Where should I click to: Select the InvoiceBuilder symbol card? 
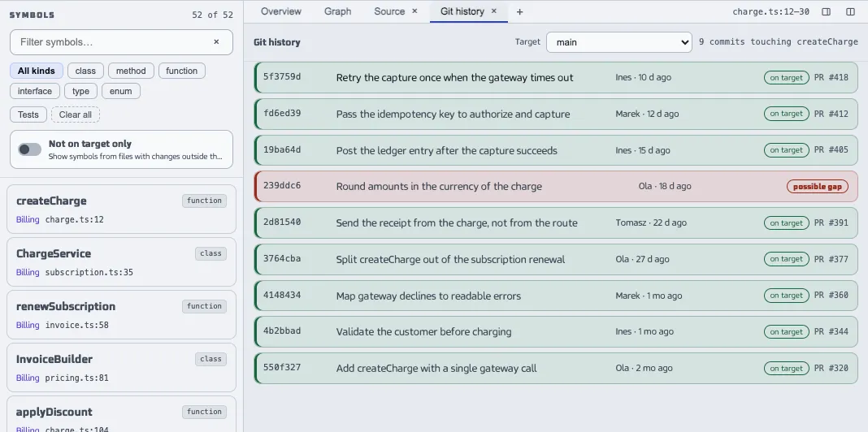click(x=121, y=368)
